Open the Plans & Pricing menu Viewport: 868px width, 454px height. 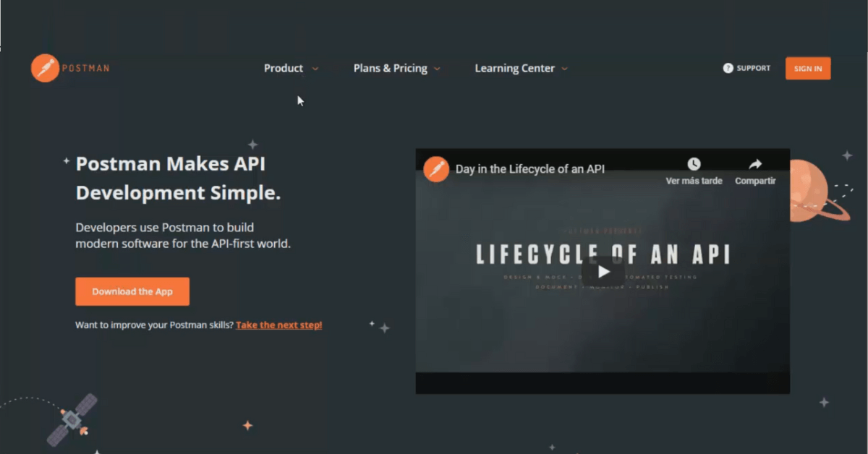click(x=390, y=68)
